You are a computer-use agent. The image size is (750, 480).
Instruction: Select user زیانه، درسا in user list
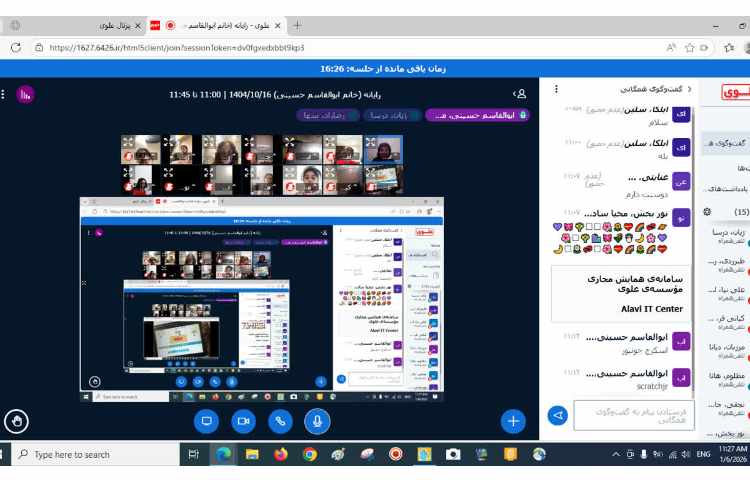(x=727, y=236)
